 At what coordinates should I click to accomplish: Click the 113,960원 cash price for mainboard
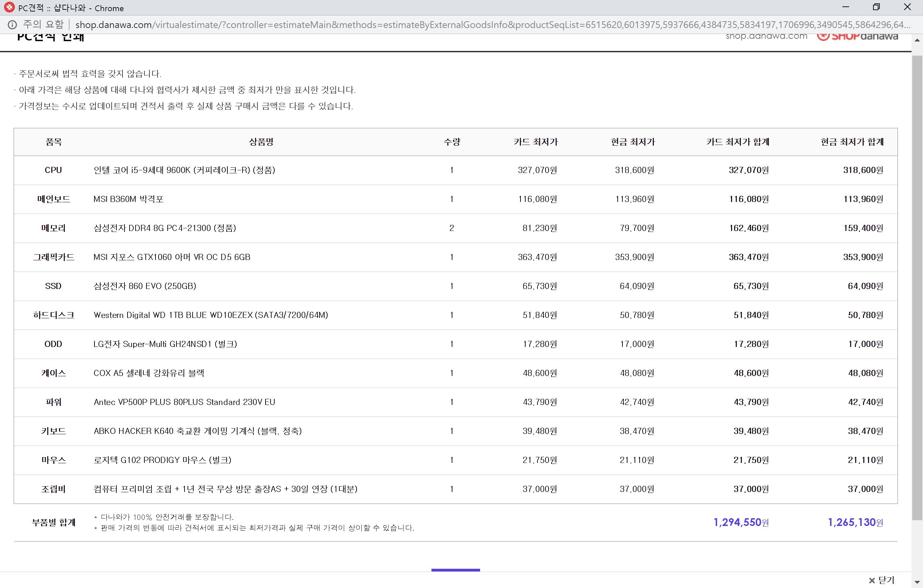click(635, 199)
